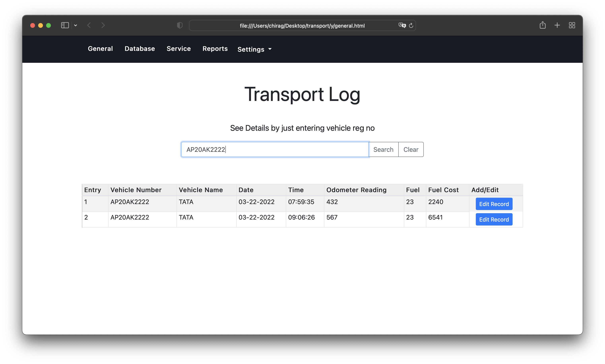Focus the vehicle reg number field
This screenshot has width=605, height=364.
tap(275, 149)
